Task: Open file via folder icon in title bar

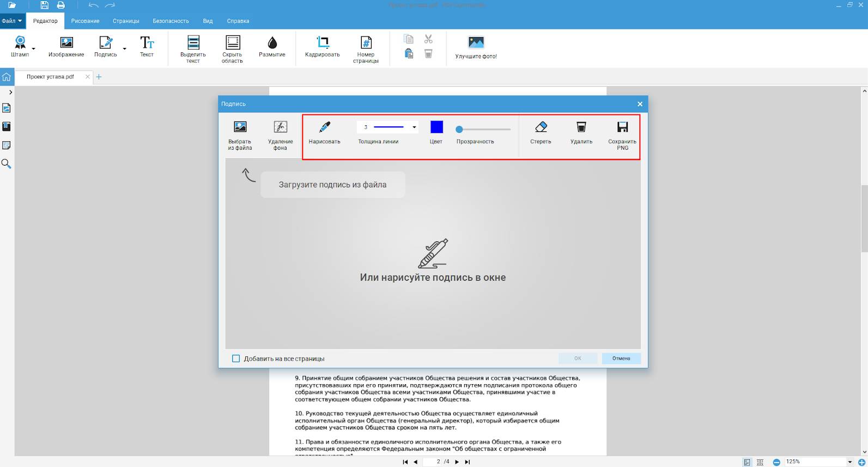Action: (x=12, y=5)
